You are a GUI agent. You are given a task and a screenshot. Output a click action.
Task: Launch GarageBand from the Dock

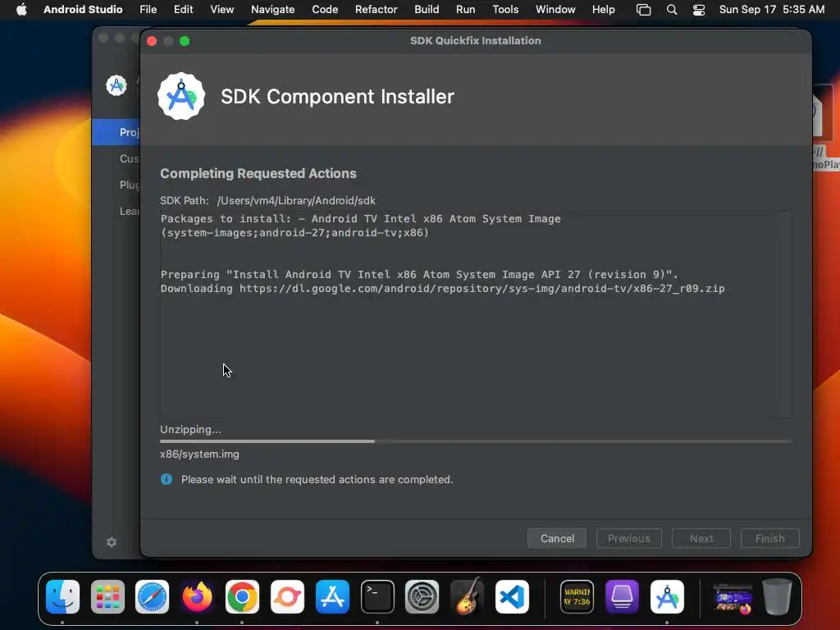pos(467,597)
